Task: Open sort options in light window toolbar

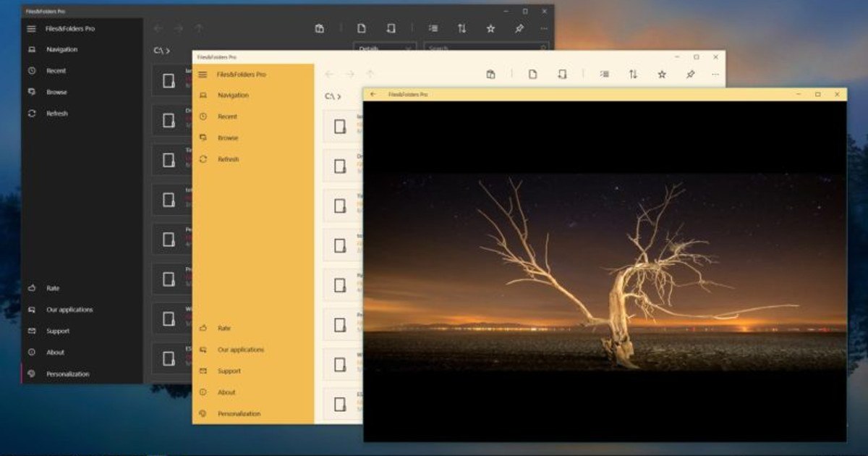Action: click(633, 75)
